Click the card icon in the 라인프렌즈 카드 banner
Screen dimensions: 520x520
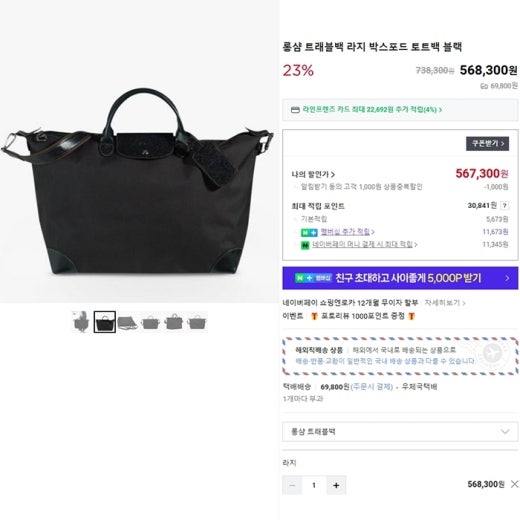[295, 110]
